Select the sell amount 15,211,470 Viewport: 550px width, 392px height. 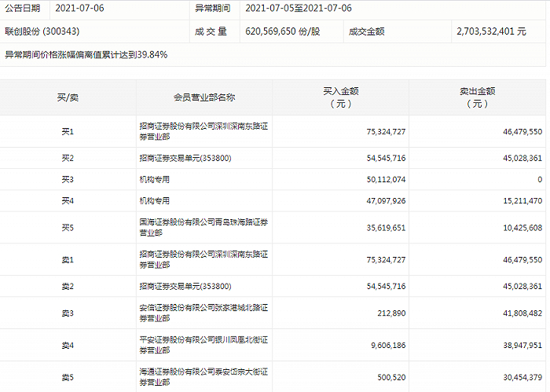click(522, 201)
